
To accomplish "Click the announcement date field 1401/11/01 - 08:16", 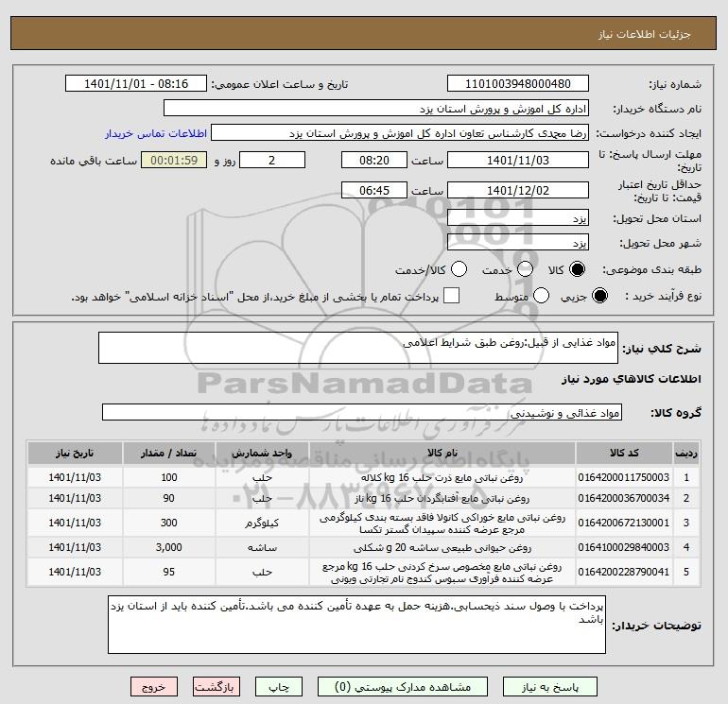I will pos(136,83).
